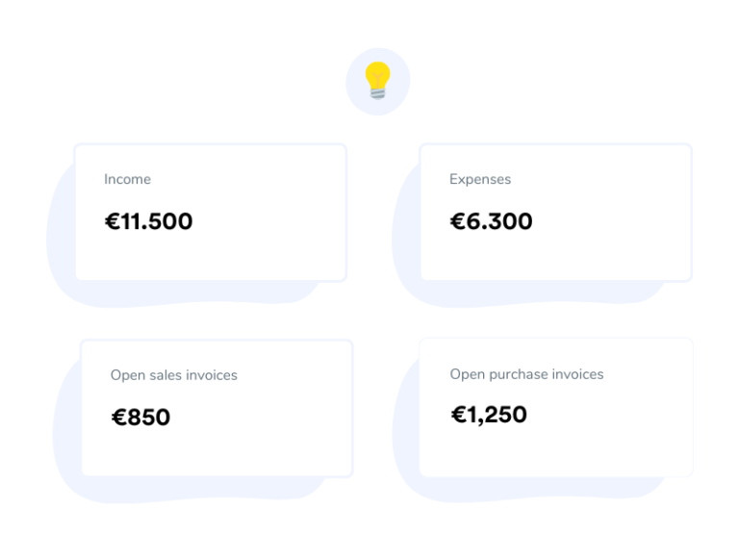Click the euro sign in the Expenses amount
Viewport: 739px width, 560px height.
pyautogui.click(x=457, y=221)
